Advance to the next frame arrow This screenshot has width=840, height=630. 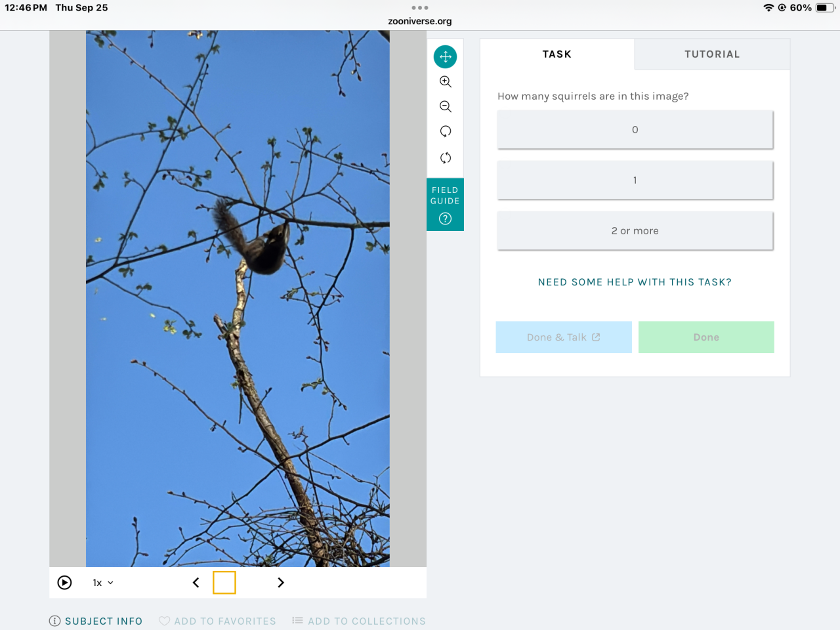(x=281, y=582)
